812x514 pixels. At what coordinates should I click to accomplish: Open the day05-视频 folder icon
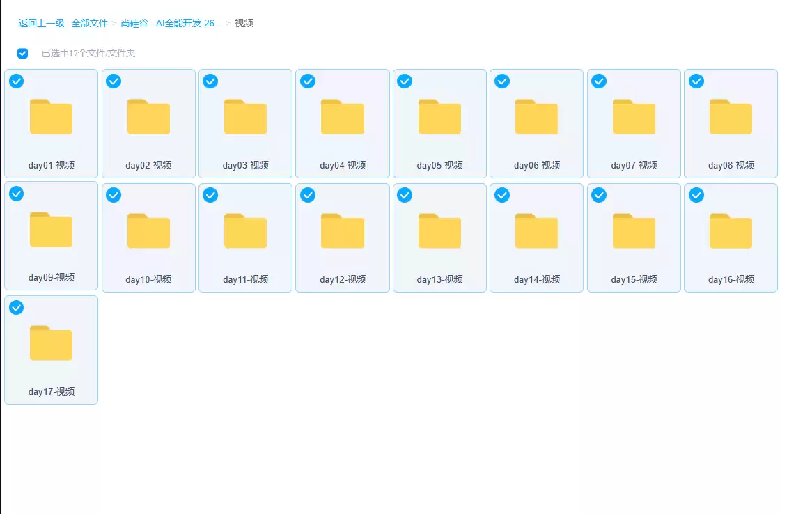439,116
